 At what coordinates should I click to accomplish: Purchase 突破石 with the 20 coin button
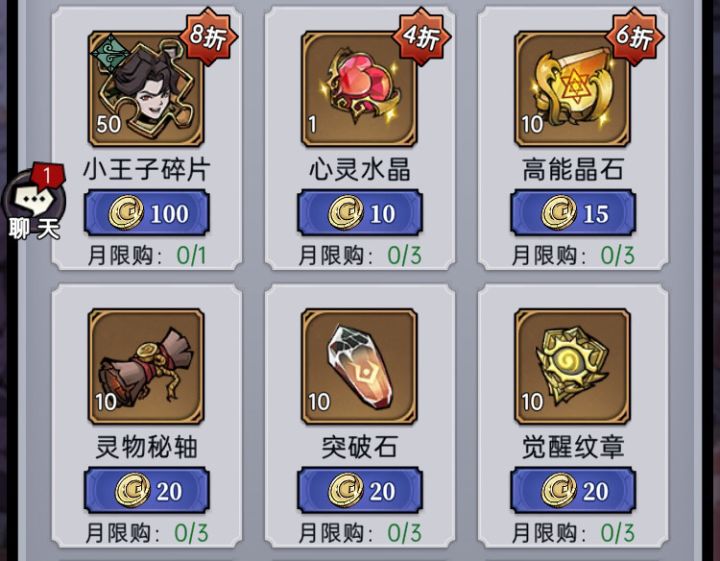(x=360, y=490)
